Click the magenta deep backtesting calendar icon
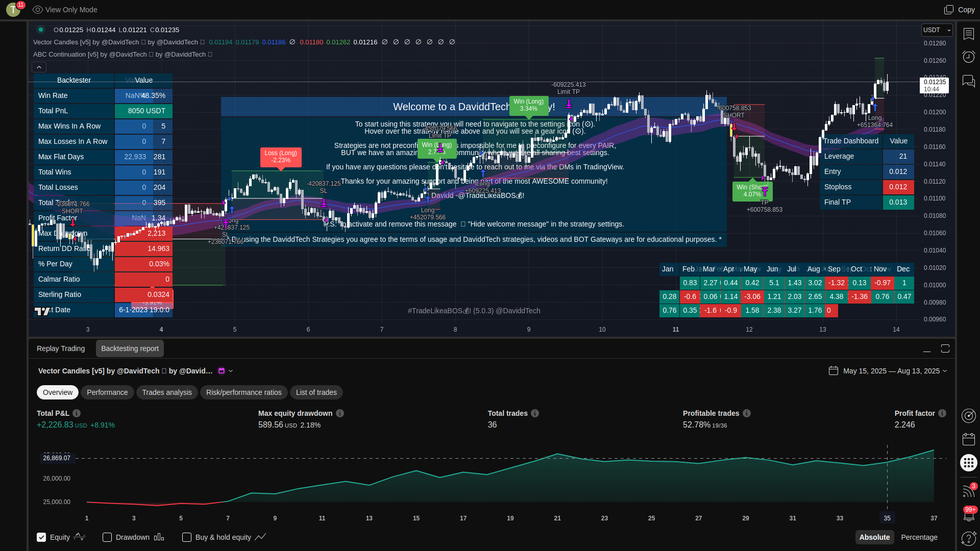 [x=222, y=371]
